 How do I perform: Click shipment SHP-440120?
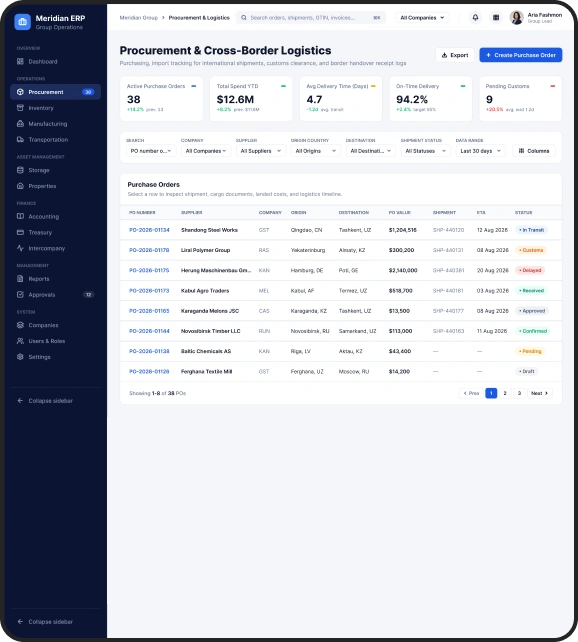click(448, 230)
